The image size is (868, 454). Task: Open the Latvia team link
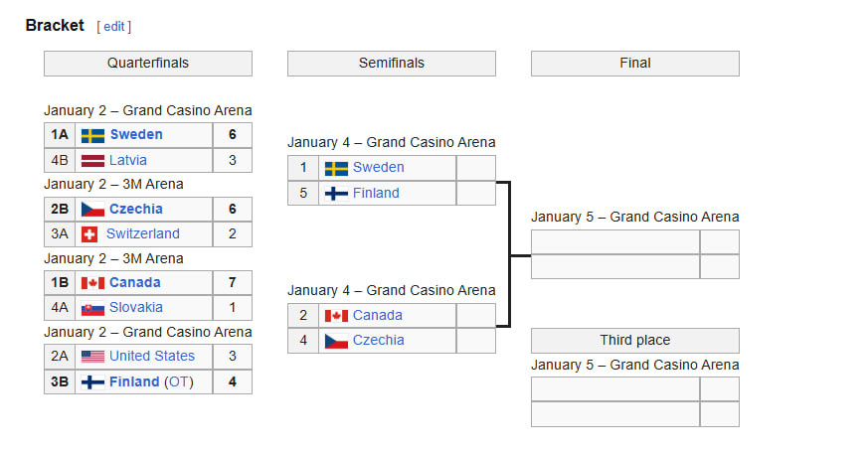(128, 160)
